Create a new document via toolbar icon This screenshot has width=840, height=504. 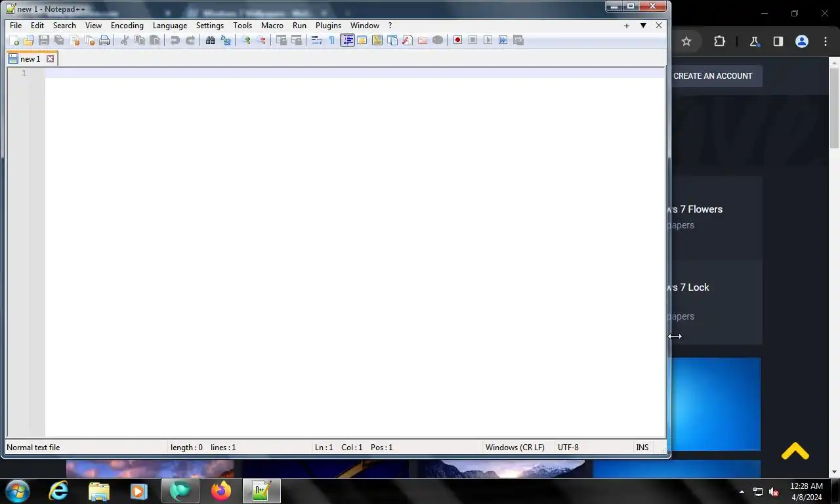pyautogui.click(x=14, y=40)
